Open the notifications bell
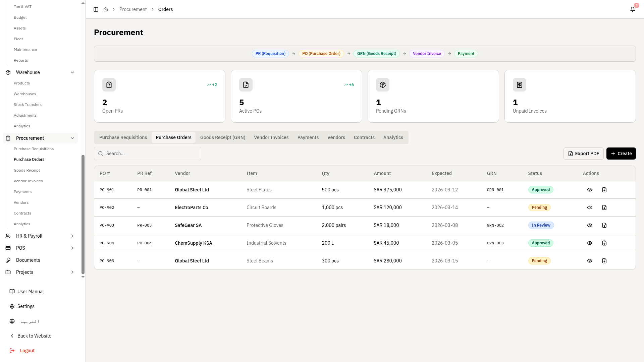The image size is (644, 362). 632,9
